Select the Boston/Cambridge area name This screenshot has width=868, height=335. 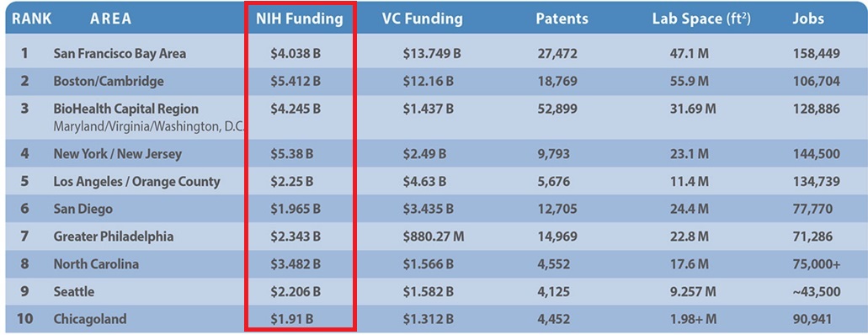tap(109, 82)
